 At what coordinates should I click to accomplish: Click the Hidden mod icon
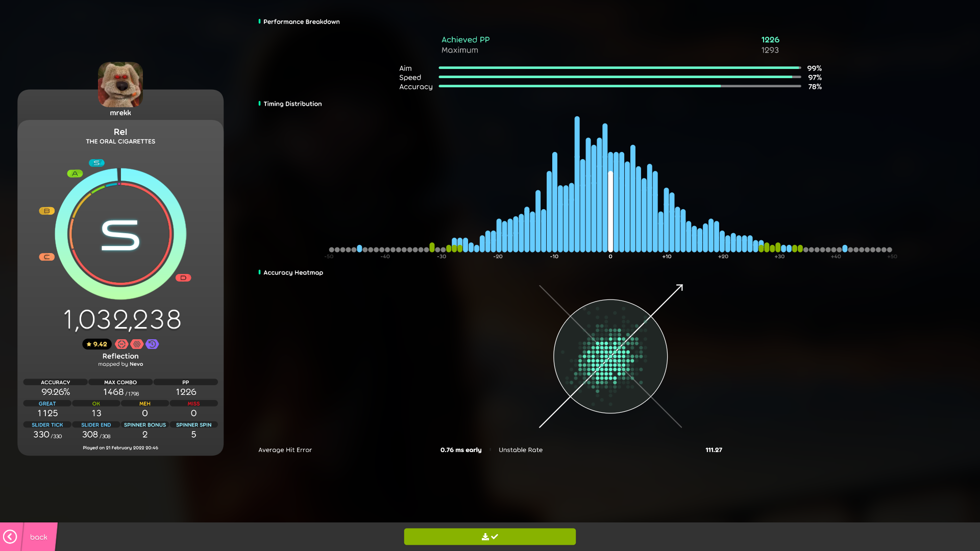tap(136, 344)
